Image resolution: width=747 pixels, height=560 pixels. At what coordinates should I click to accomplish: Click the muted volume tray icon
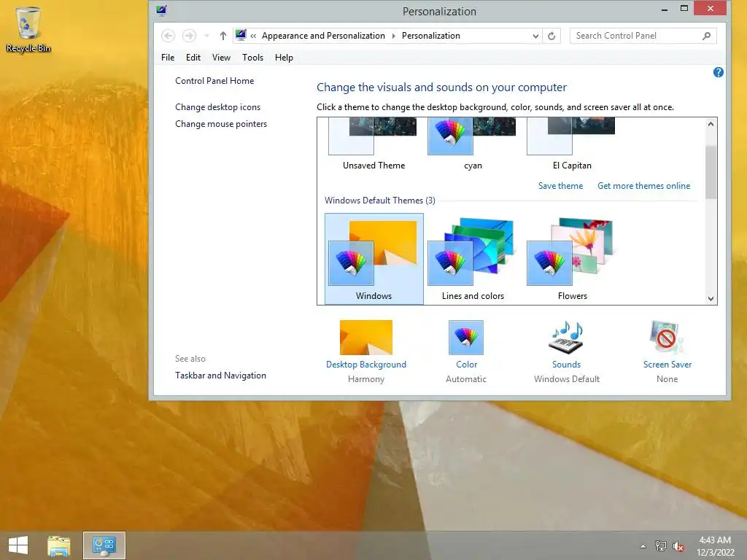(678, 546)
